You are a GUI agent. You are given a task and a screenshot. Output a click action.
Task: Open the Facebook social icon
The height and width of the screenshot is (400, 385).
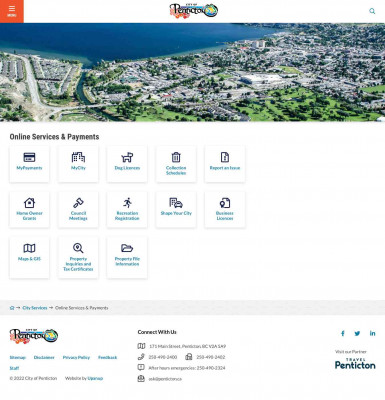coord(343,333)
